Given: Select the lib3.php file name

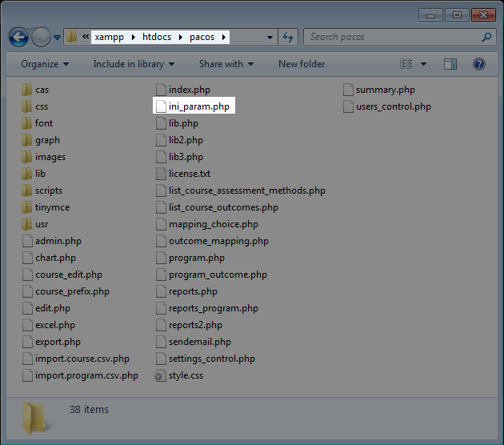Looking at the screenshot, I should [186, 157].
